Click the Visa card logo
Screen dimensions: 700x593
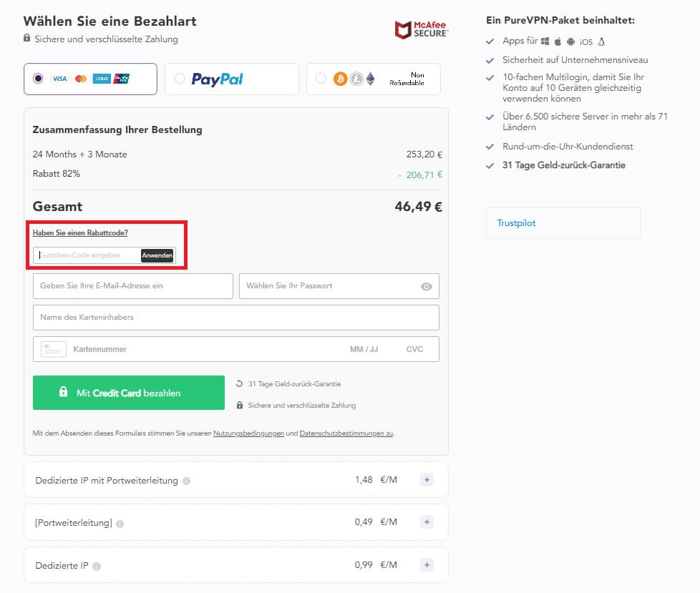(x=59, y=79)
